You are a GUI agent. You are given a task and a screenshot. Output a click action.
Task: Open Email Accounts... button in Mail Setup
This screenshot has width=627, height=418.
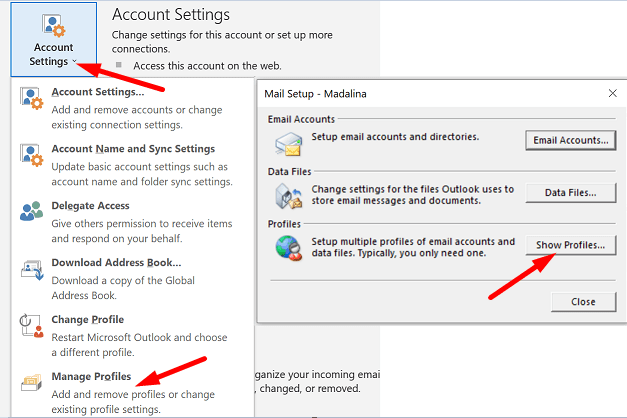571,140
